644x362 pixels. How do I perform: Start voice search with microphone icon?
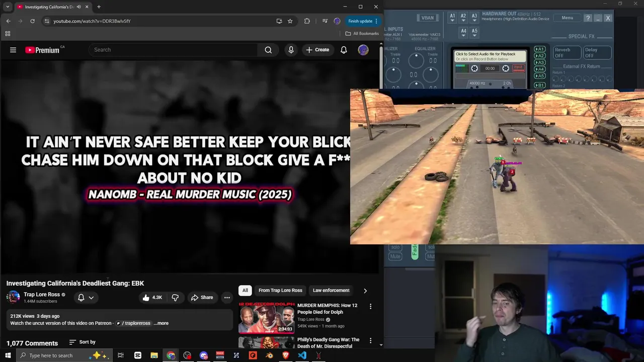tap(291, 50)
